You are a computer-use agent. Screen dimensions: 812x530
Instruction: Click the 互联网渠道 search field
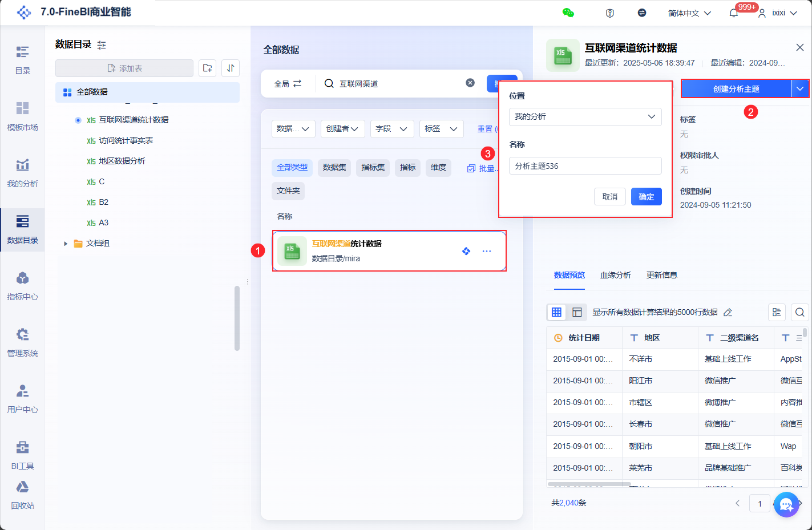[x=399, y=83]
